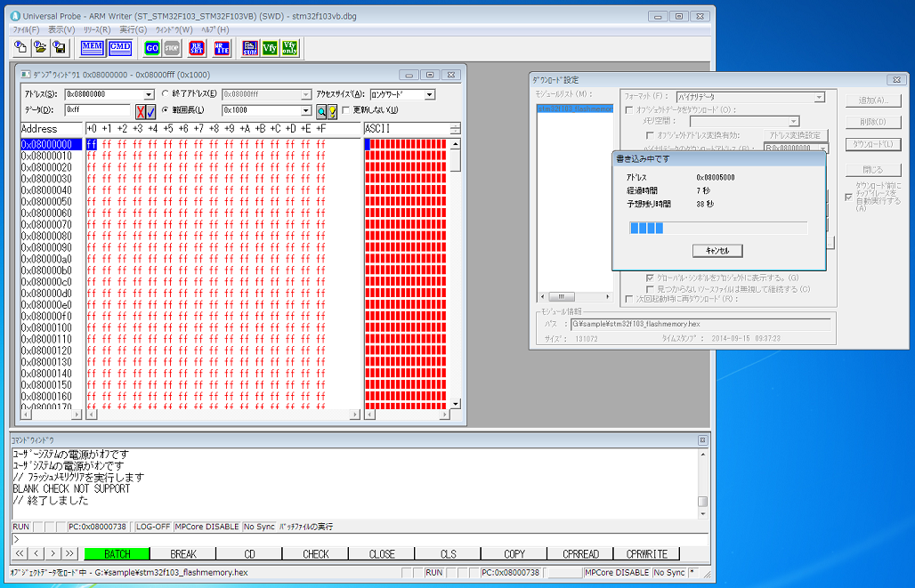The height and width of the screenshot is (588, 915).
Task: Click the Vfy only toolbar icon
Action: [x=290, y=47]
